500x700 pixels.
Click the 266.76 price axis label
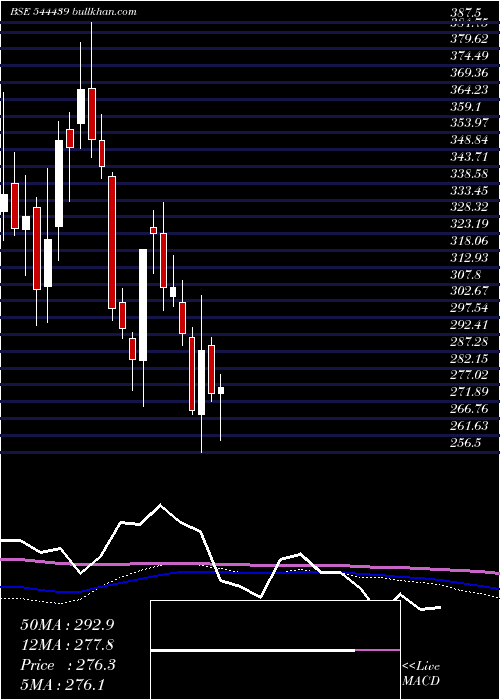coord(469,409)
